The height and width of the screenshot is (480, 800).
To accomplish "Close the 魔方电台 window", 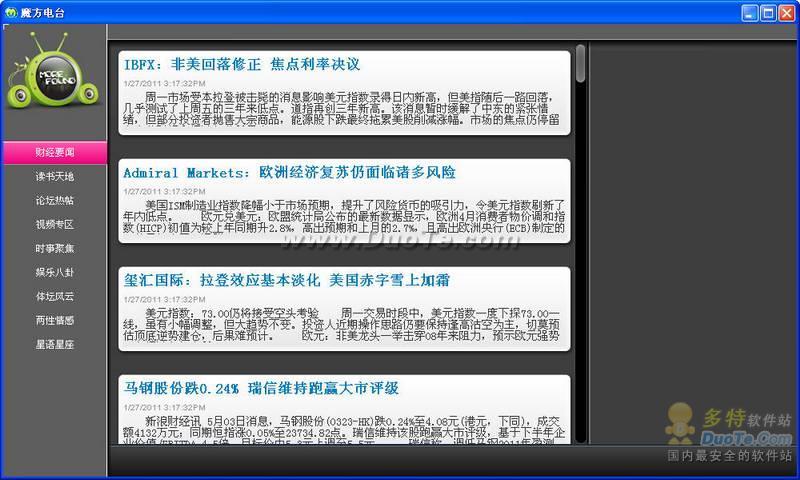I will (x=786, y=12).
